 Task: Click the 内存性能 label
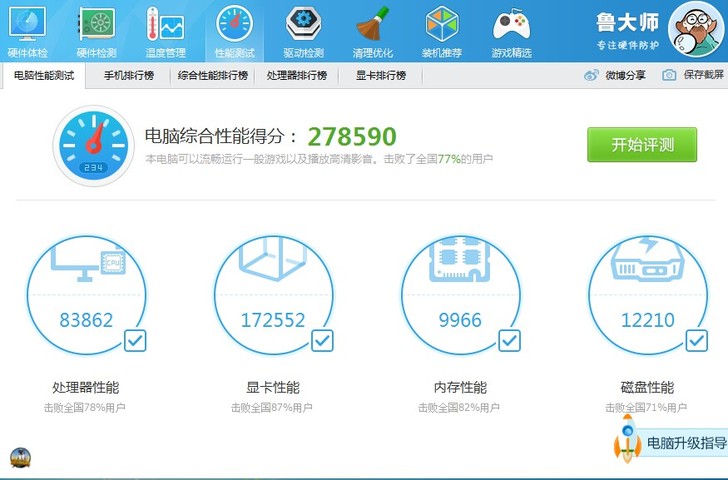(x=460, y=387)
